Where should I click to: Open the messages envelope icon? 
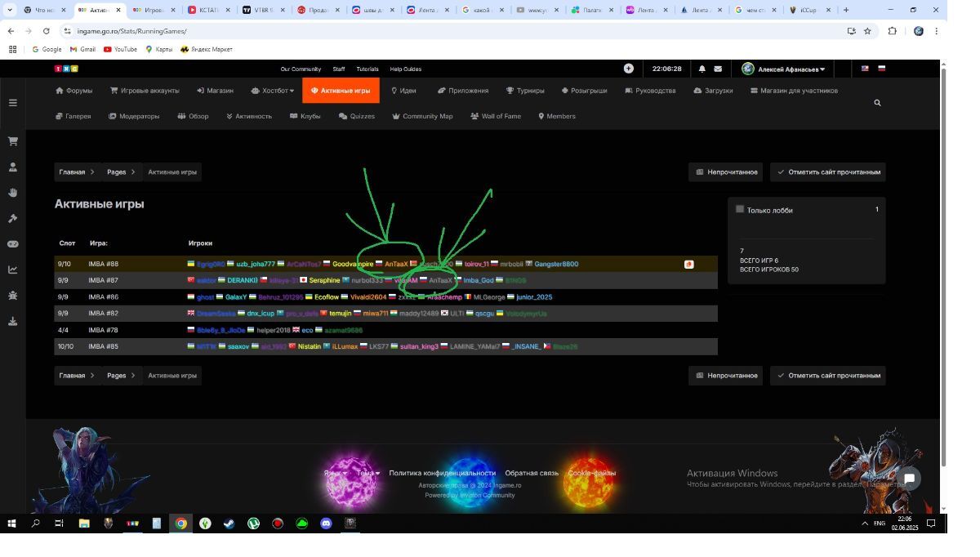coord(718,69)
